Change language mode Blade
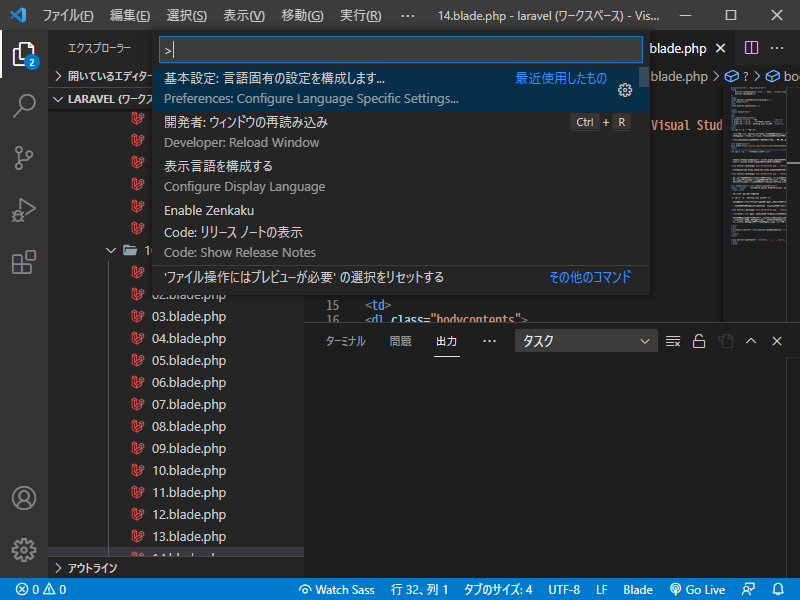The width and height of the screenshot is (800, 600). (638, 590)
